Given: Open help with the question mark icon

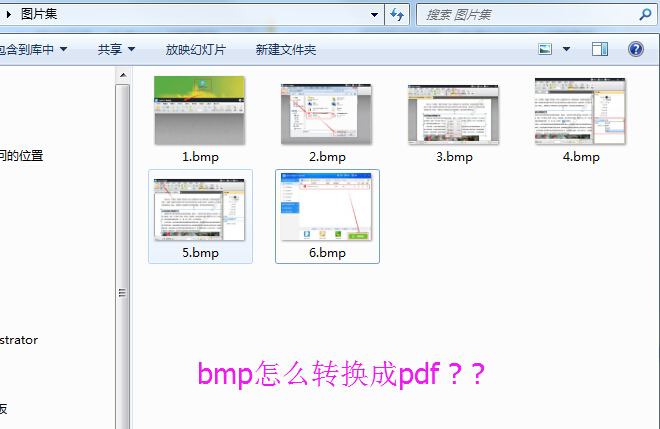Looking at the screenshot, I should click(635, 49).
